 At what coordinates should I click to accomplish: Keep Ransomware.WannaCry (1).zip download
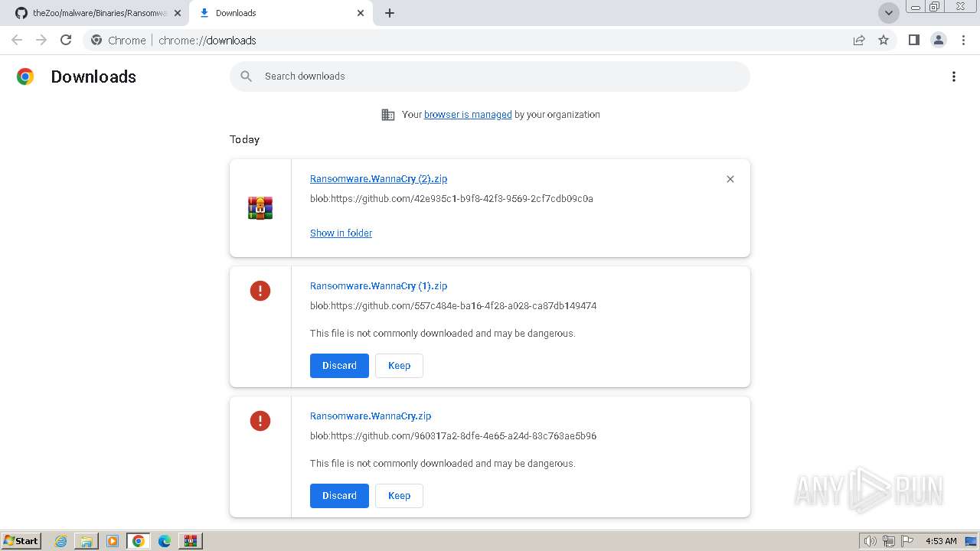399,366
